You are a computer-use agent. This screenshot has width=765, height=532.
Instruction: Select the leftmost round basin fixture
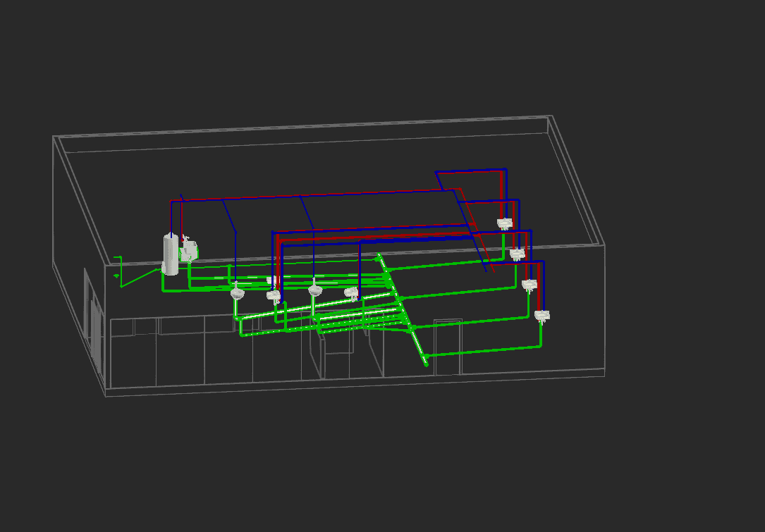238,292
